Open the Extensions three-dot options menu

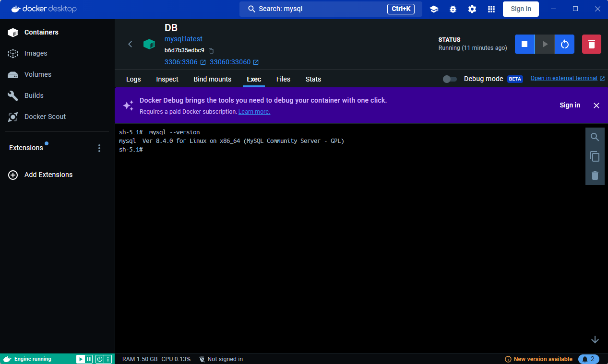[x=99, y=148]
